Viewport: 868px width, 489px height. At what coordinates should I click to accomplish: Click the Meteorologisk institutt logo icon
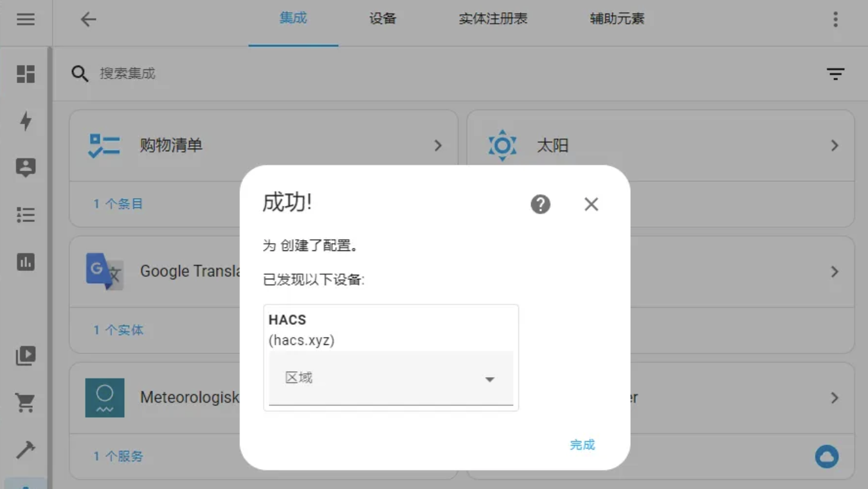(105, 398)
